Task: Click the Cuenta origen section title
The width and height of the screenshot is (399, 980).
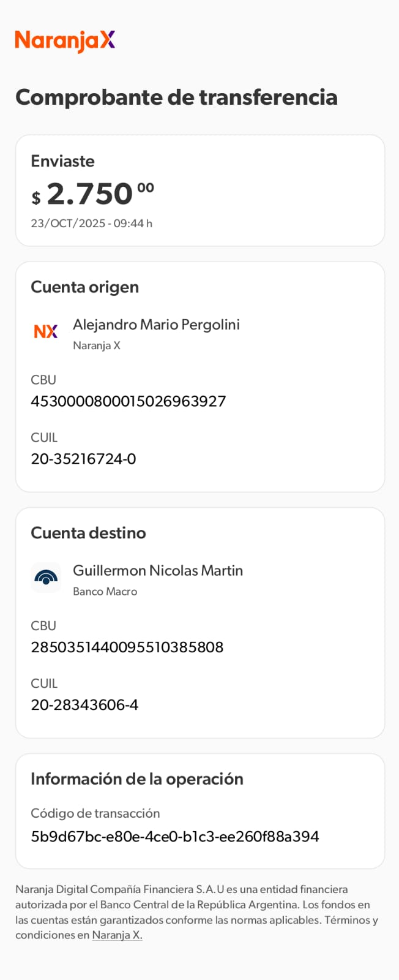Action: click(84, 287)
